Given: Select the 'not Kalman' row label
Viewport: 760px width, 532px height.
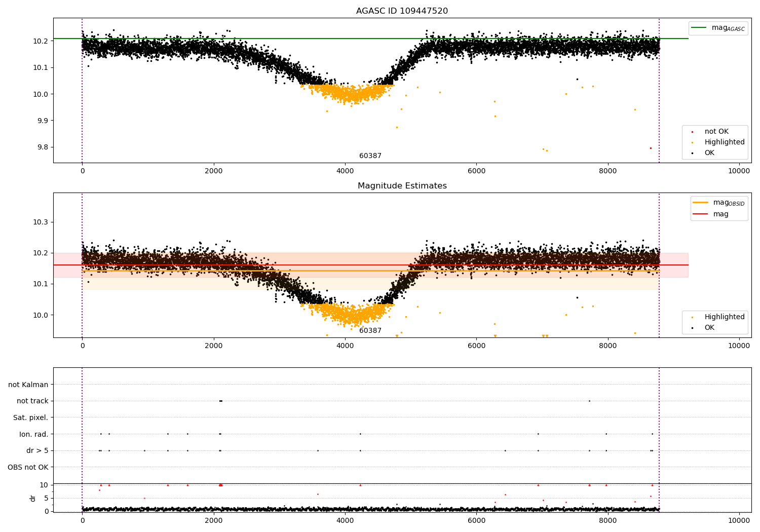Looking at the screenshot, I should pyautogui.click(x=28, y=385).
